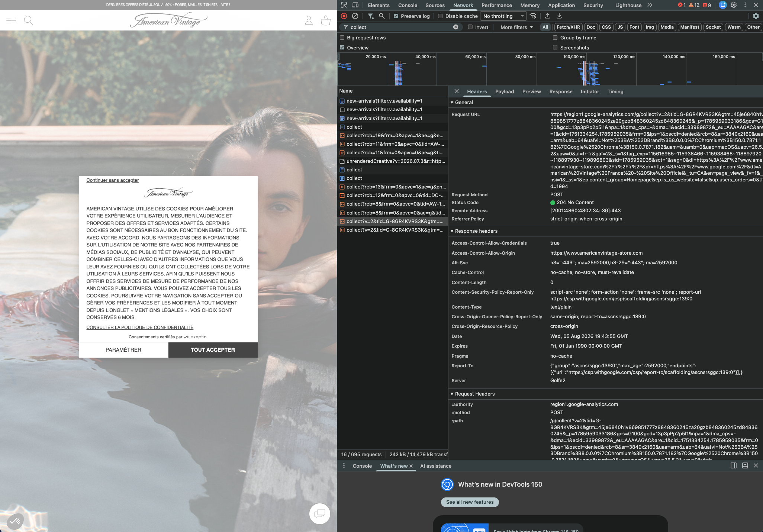The width and height of the screenshot is (763, 532).
Task: Open the Sources panel tab
Action: [435, 5]
